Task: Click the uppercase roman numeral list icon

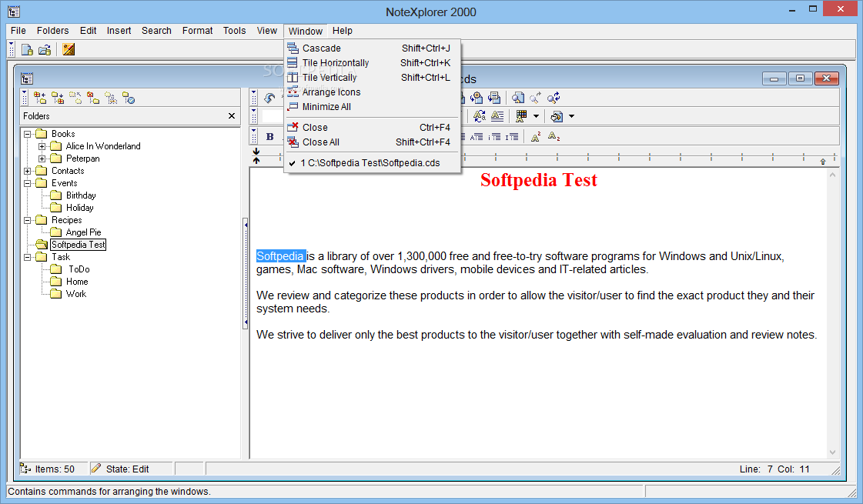Action: click(513, 136)
